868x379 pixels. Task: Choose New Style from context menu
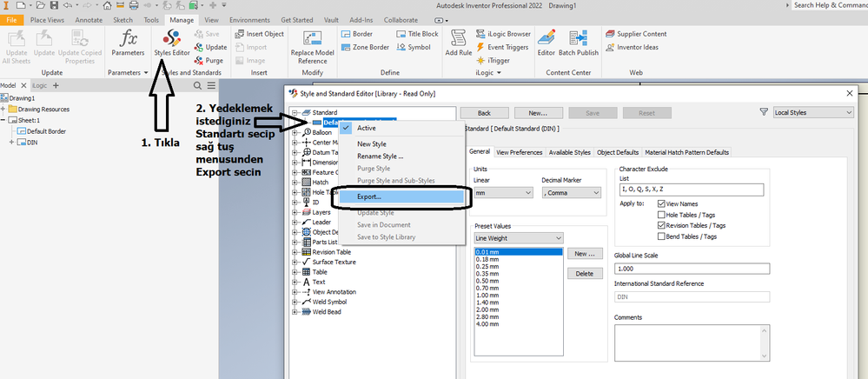(372, 144)
